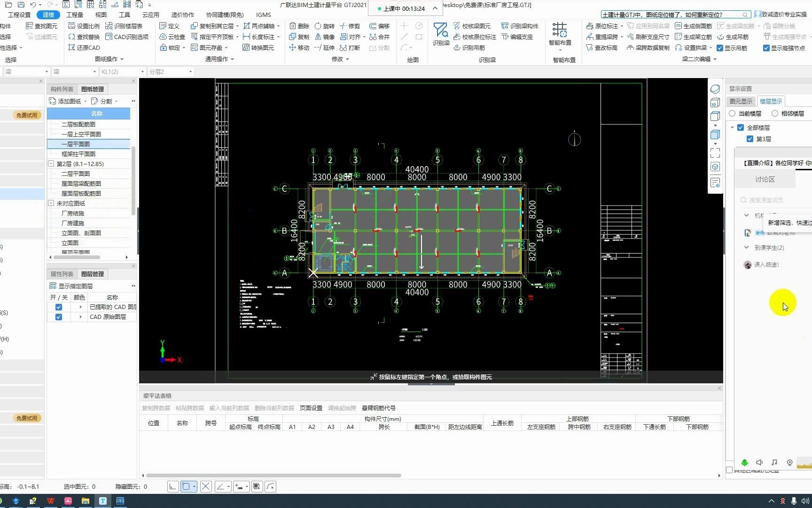Viewport: 812px width, 508px height.
Task: Uncheck the 第3层 floor checkbox
Action: [750, 139]
